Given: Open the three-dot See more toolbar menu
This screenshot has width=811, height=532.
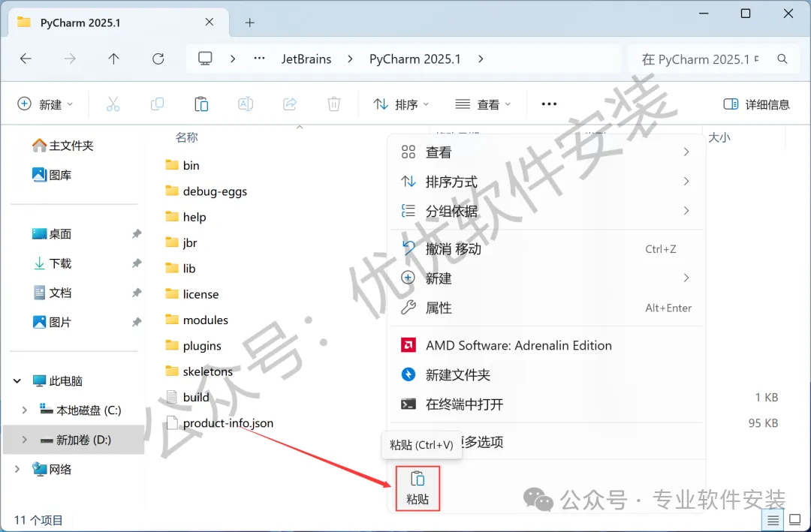Looking at the screenshot, I should click(x=549, y=104).
